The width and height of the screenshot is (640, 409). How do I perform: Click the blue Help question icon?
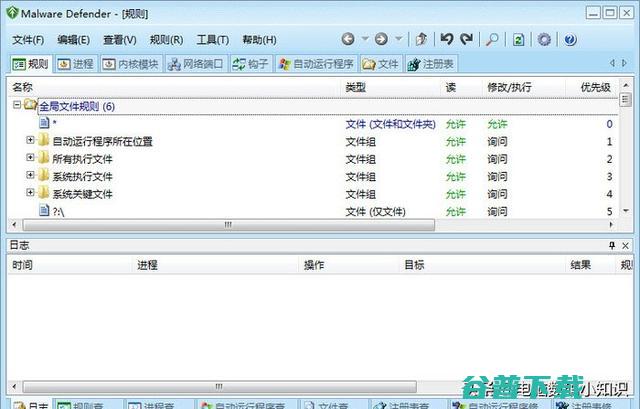570,40
